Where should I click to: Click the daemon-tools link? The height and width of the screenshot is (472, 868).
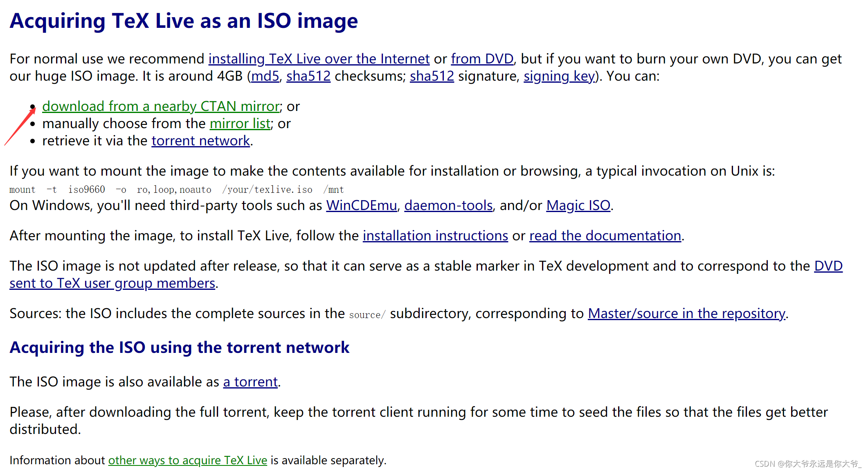click(x=448, y=206)
